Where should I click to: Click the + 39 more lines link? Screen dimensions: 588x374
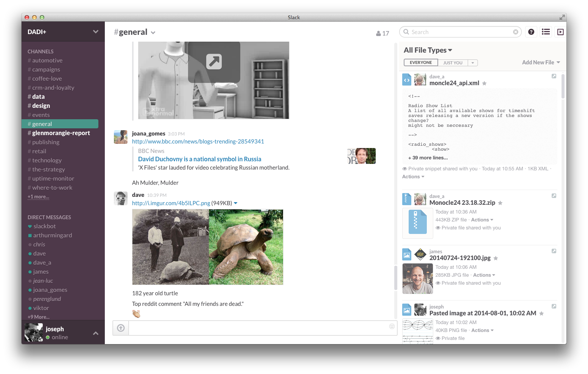point(428,157)
